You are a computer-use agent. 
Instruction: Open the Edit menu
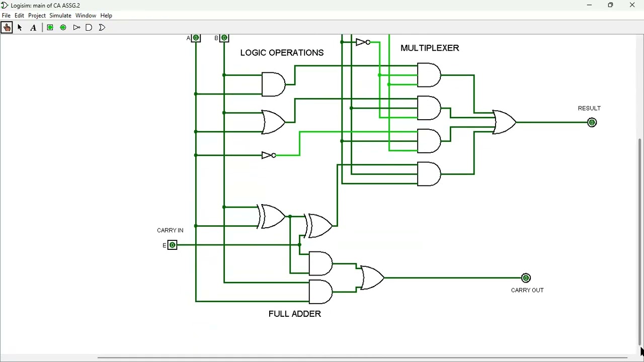tap(19, 16)
